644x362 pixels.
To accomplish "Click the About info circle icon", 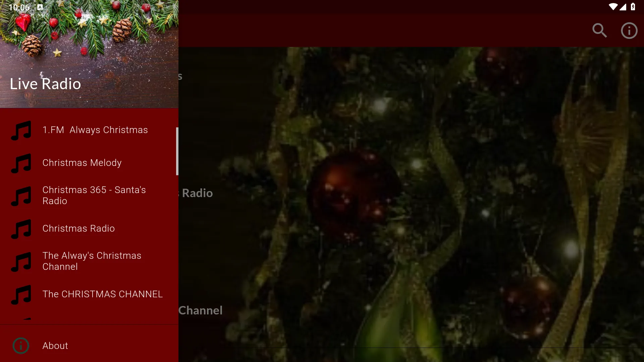I will point(21,345).
